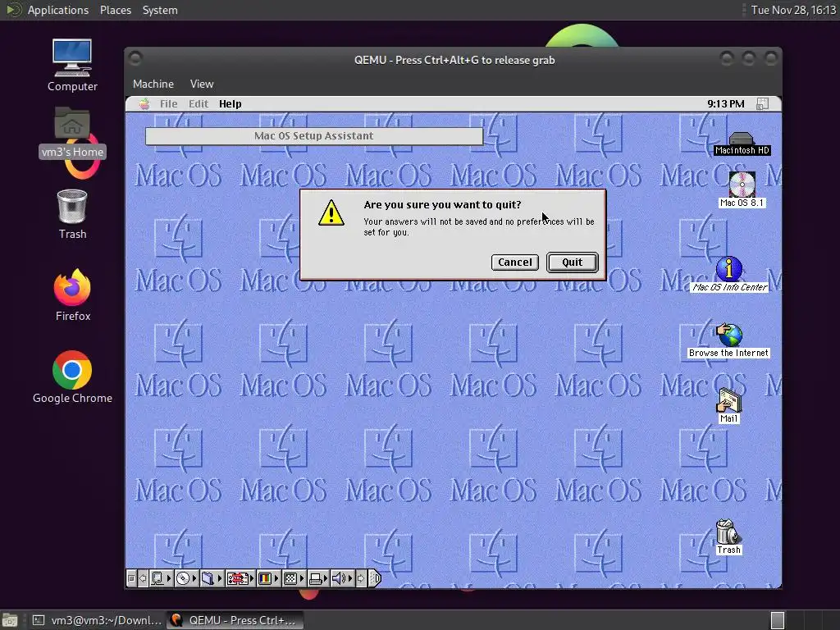Open the AppleTalk switch control strip module
This screenshot has width=840, height=630.
click(x=162, y=578)
